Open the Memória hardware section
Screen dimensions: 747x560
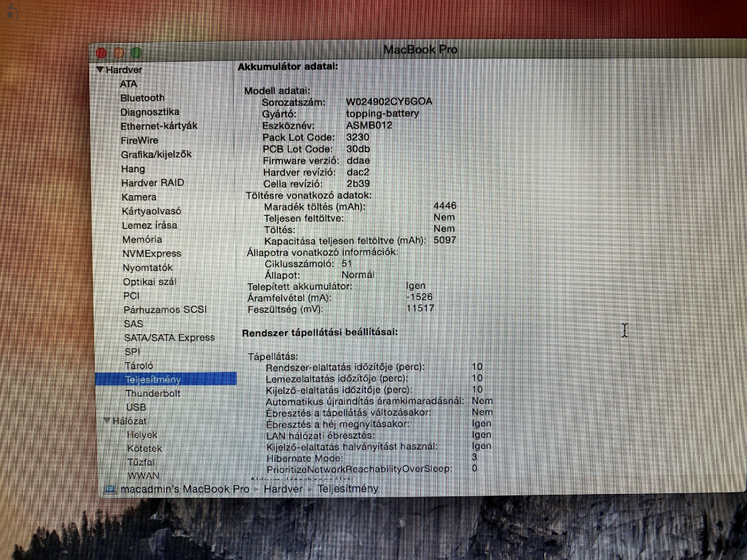(x=142, y=240)
